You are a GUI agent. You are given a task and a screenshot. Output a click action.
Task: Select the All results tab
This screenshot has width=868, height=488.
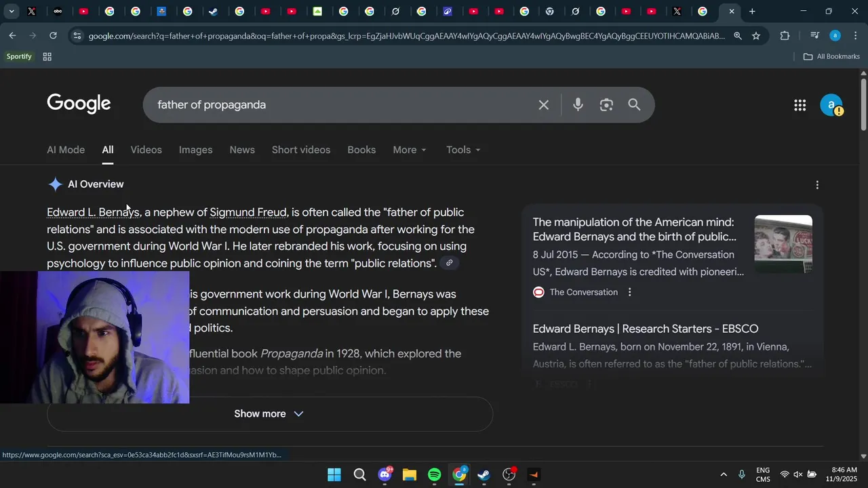click(108, 150)
